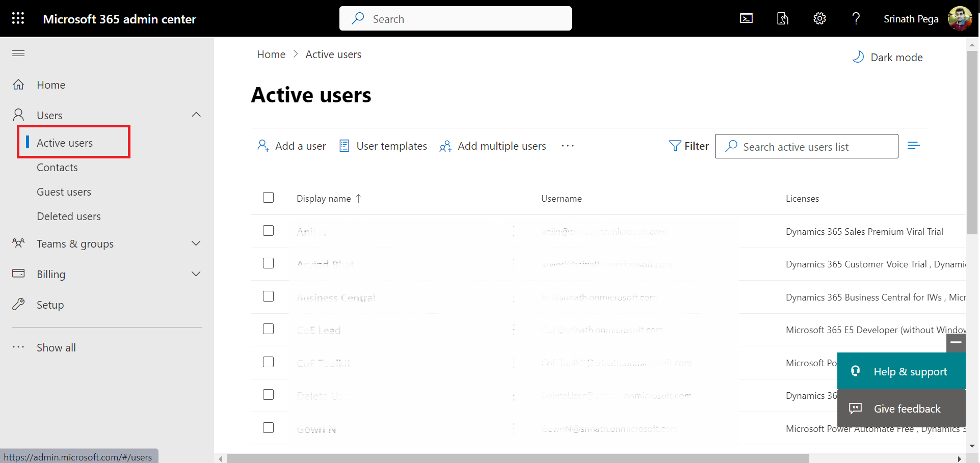The image size is (980, 463).
Task: Click Add a user button
Action: point(292,146)
